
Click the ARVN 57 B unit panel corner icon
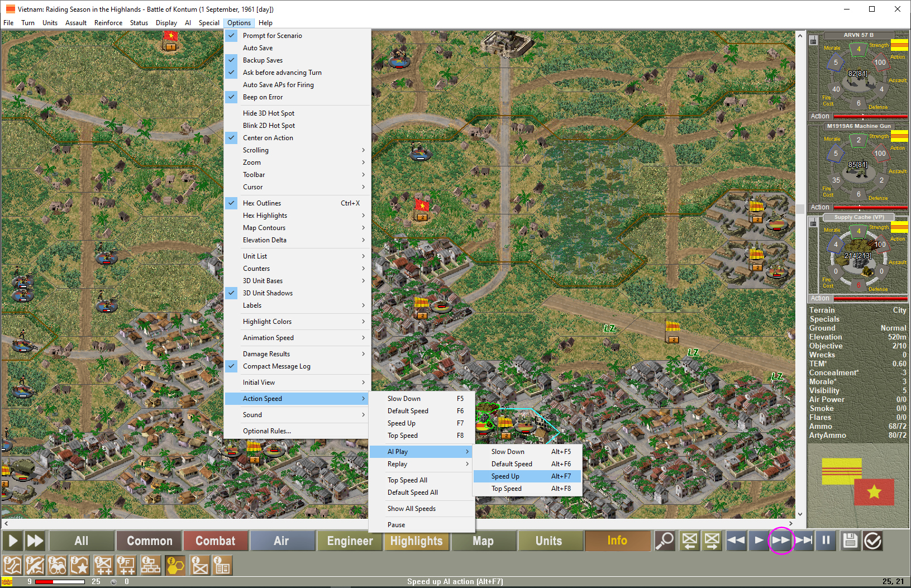pyautogui.click(x=813, y=40)
